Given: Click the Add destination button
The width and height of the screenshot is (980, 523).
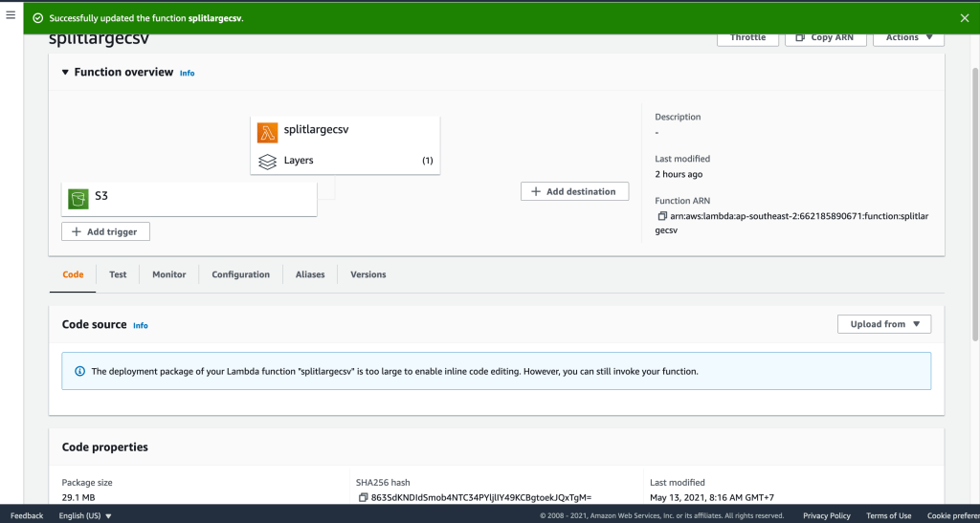Looking at the screenshot, I should pyautogui.click(x=574, y=191).
